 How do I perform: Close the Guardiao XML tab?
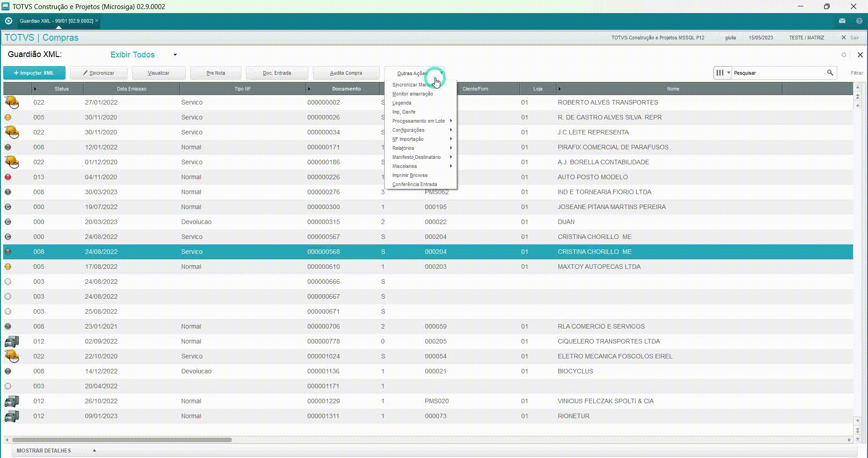tap(97, 21)
